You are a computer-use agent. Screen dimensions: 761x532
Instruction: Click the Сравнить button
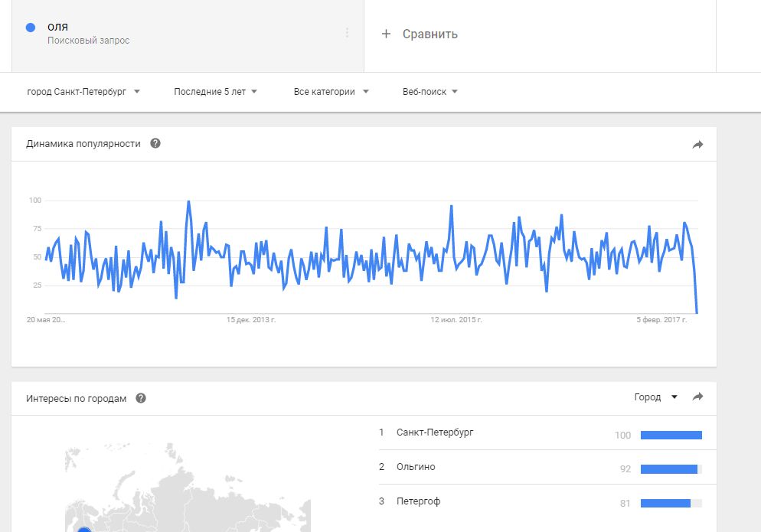(x=429, y=34)
